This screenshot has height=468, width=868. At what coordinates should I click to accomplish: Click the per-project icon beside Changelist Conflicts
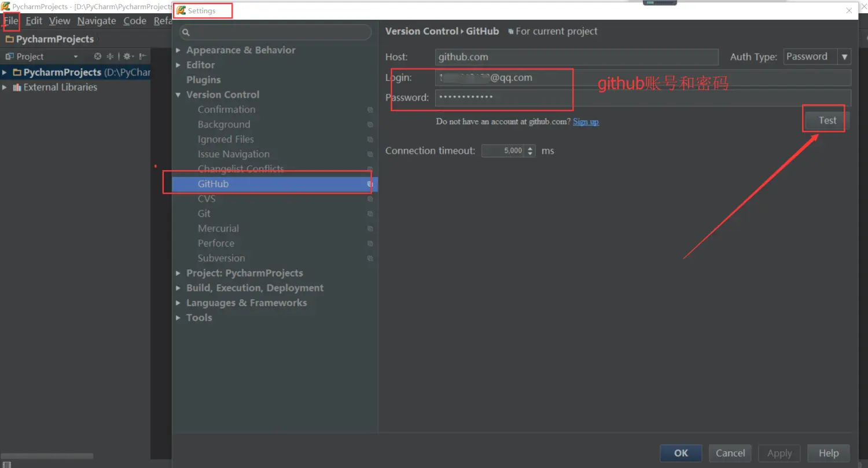point(370,169)
